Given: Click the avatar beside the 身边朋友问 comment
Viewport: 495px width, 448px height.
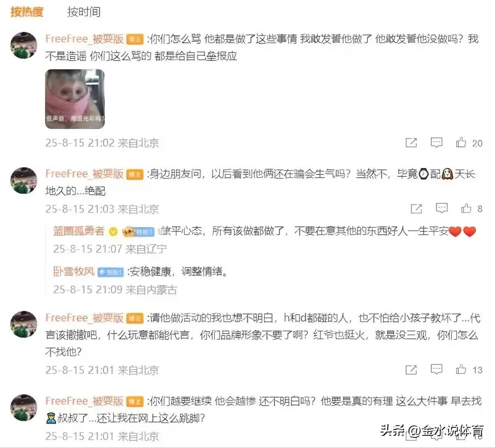Looking at the screenshot, I should click(x=24, y=180).
